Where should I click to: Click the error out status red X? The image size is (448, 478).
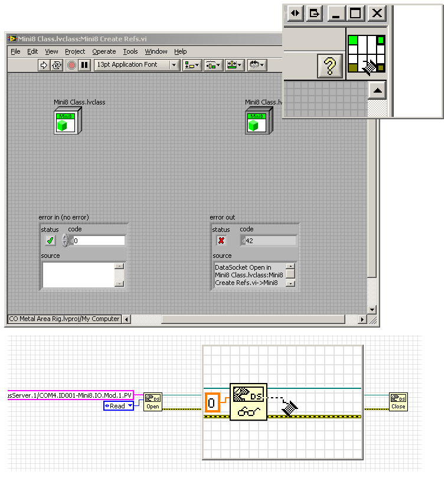[x=221, y=241]
